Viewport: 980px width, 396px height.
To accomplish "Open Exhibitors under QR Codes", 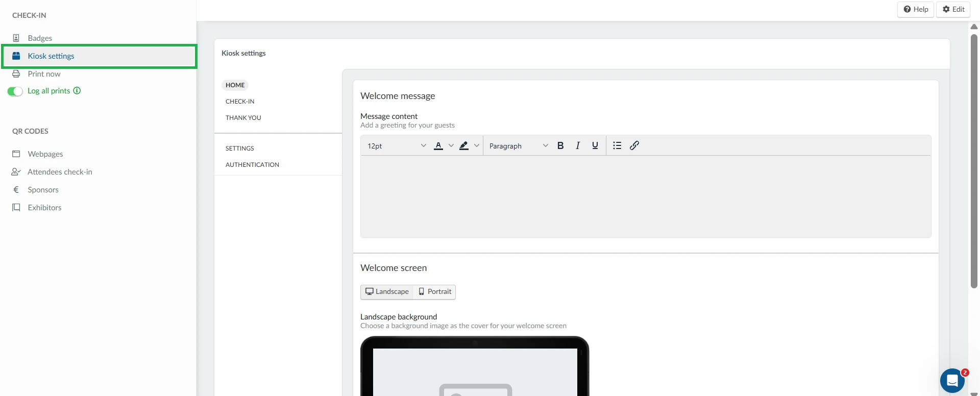I will 44,208.
